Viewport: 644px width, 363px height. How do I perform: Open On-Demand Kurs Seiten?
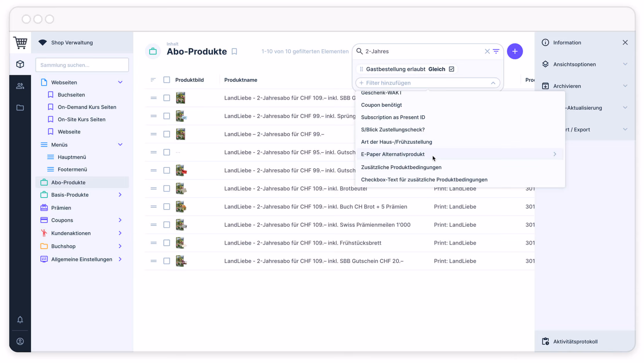pyautogui.click(x=87, y=107)
